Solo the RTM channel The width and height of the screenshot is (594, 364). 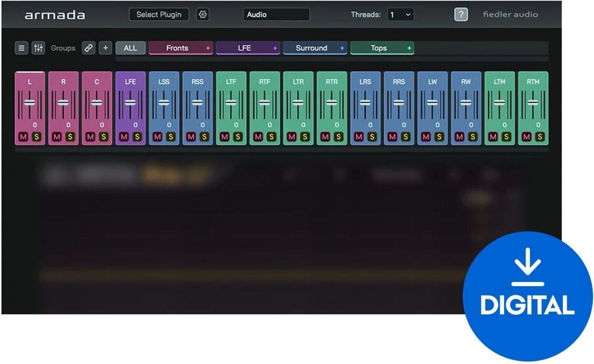click(539, 136)
